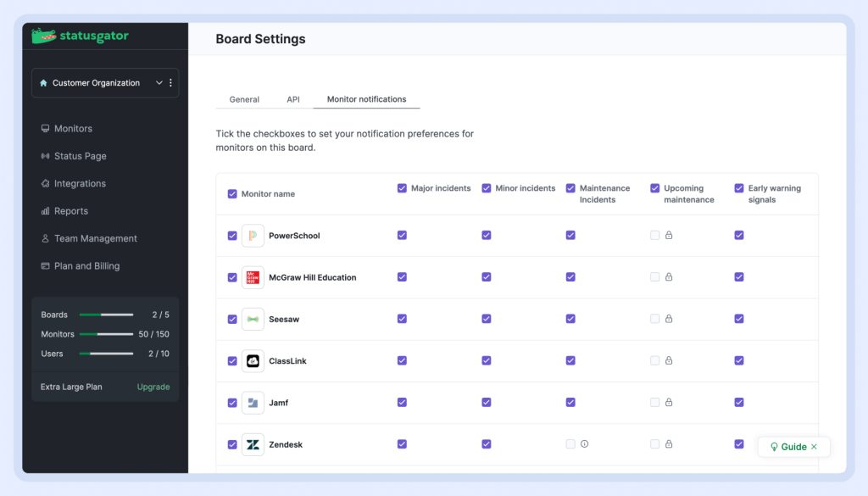Uncheck the Monitor name select-all checkbox
Viewport: 868px width, 496px height.
pyautogui.click(x=232, y=194)
